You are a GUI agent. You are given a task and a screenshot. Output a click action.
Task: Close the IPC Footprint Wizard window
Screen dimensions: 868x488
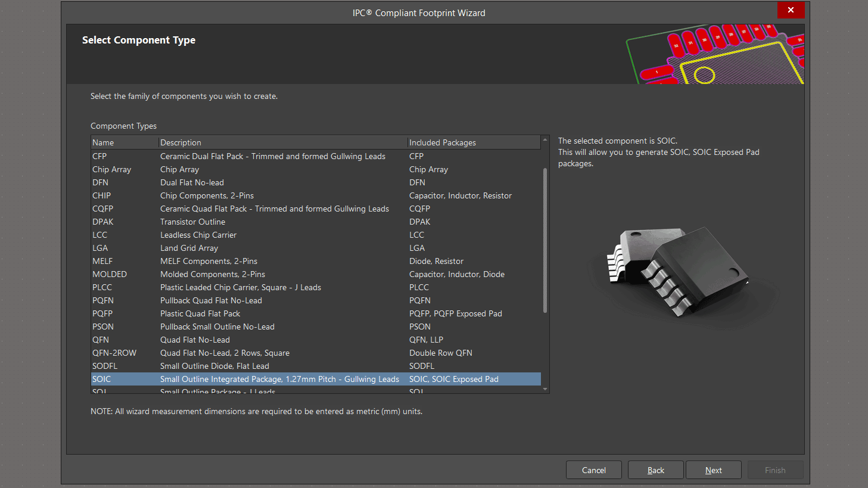coord(791,10)
